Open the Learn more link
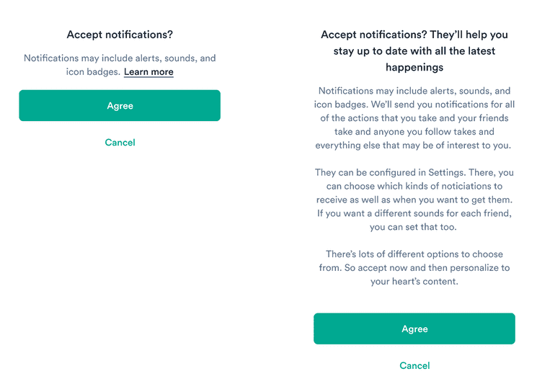This screenshot has width=537, height=392. coord(148,72)
